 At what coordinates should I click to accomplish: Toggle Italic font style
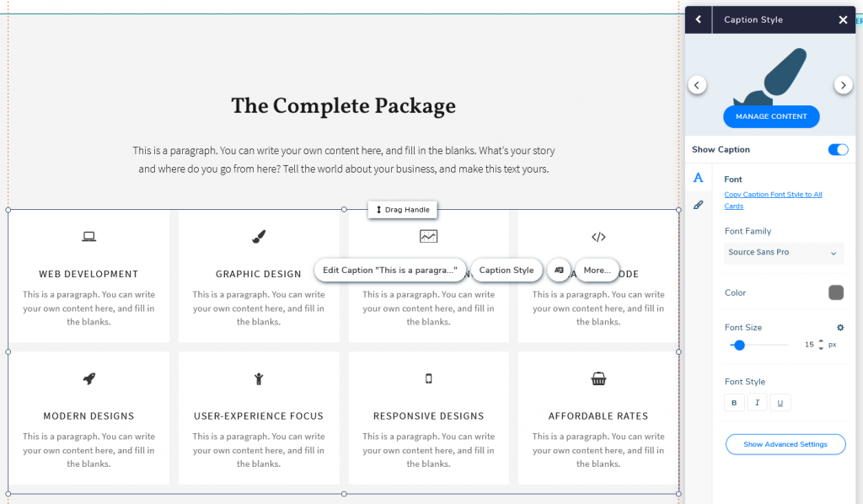[x=758, y=403]
